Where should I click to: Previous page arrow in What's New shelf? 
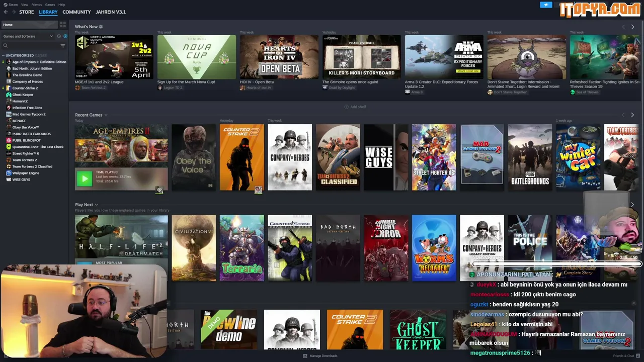click(623, 27)
